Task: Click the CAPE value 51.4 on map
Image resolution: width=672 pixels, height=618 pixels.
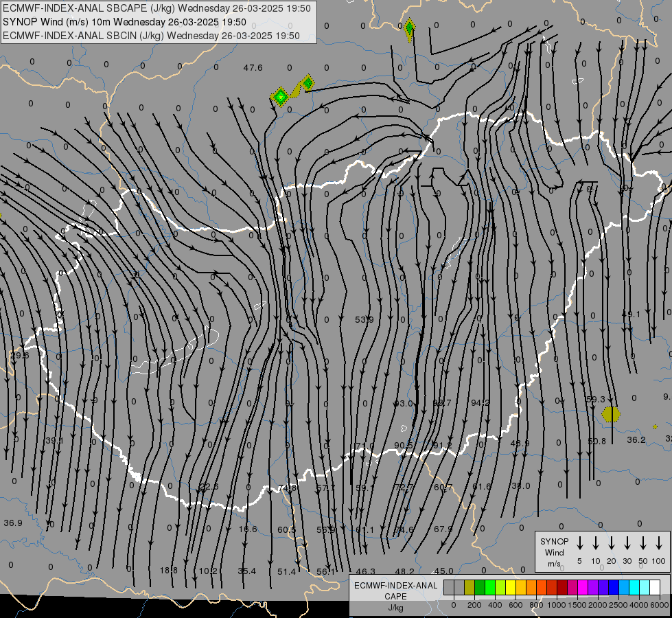Action: coord(286,572)
